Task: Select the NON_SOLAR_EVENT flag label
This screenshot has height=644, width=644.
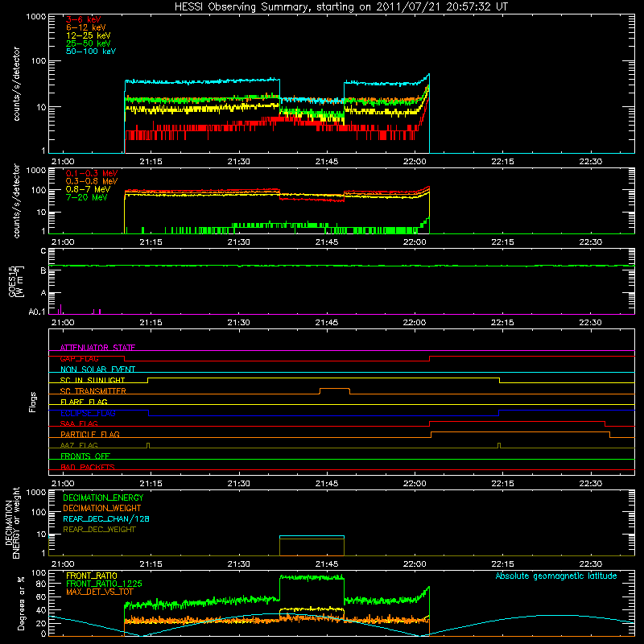Action: click(97, 369)
